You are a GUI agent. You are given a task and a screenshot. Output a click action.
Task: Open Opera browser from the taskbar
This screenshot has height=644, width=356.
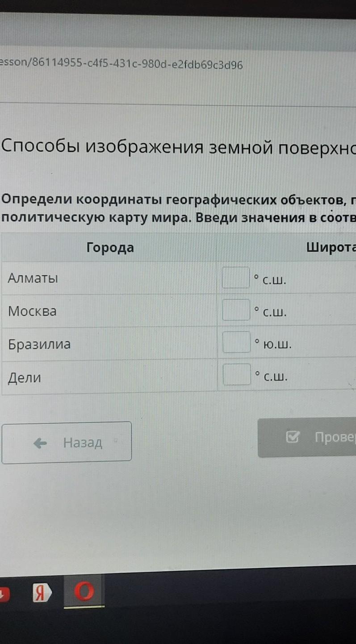pyautogui.click(x=85, y=592)
